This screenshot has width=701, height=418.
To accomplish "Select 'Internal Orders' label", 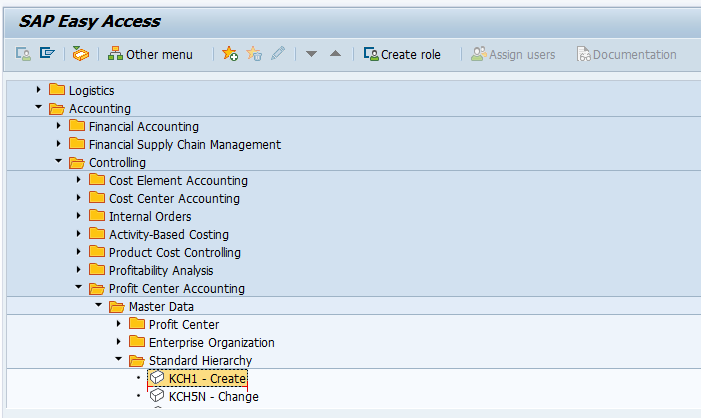I will 150,216.
